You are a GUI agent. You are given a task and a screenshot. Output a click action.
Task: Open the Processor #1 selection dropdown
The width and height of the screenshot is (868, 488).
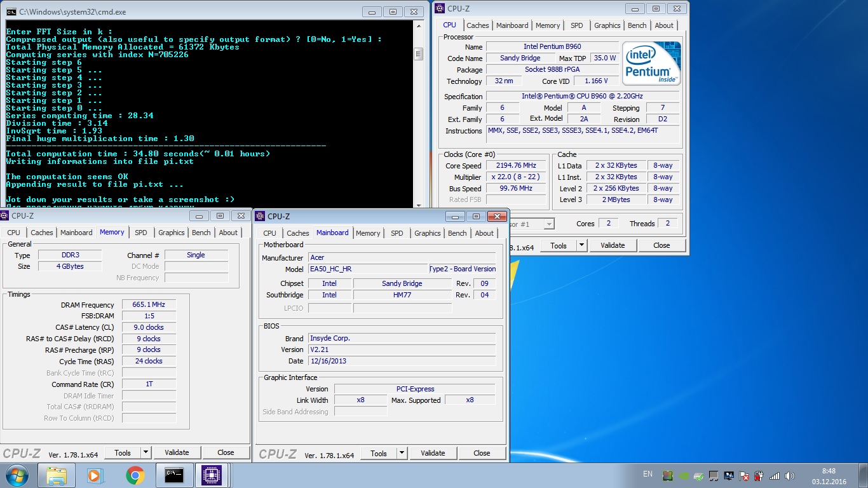549,224
